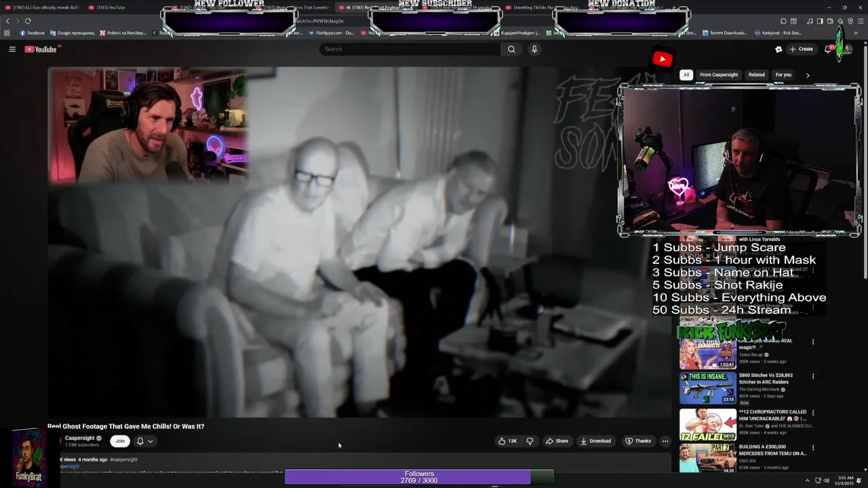Start voice search with the microphone icon
868x488 pixels.
pyautogui.click(x=534, y=49)
